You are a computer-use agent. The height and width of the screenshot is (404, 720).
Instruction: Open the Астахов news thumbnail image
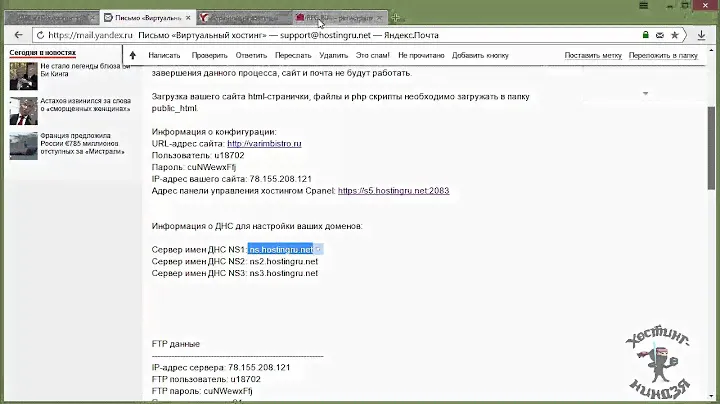23,110
